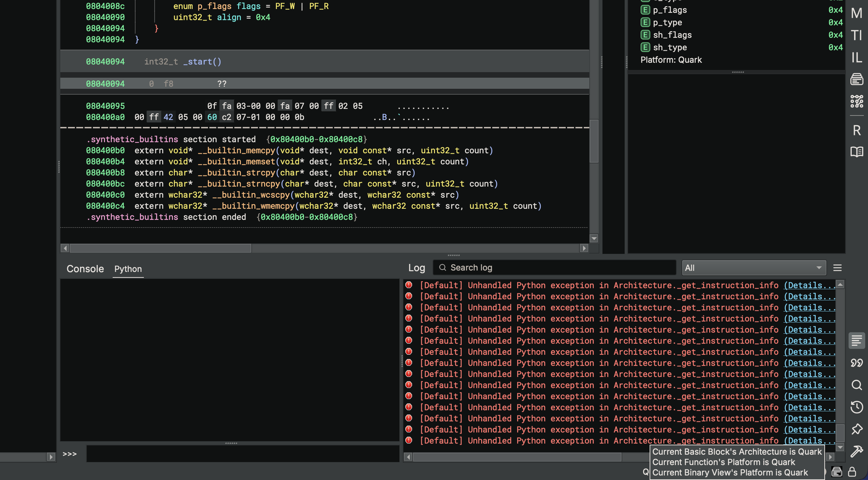868x480 pixels.
Task: Open the IL sidebar panel
Action: [857, 58]
